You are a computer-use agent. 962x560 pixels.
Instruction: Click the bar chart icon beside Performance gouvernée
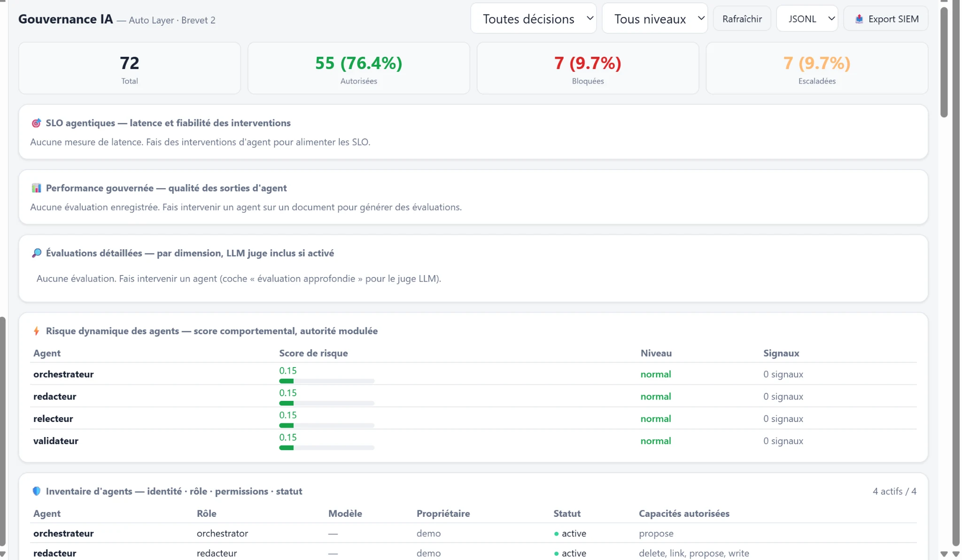coord(36,188)
